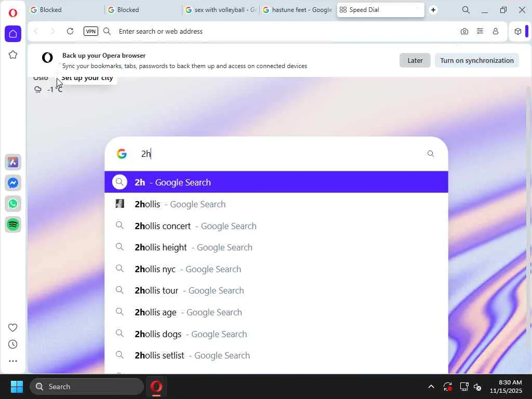The width and height of the screenshot is (532, 399).
Task: Reload the current page
Action: (x=70, y=31)
